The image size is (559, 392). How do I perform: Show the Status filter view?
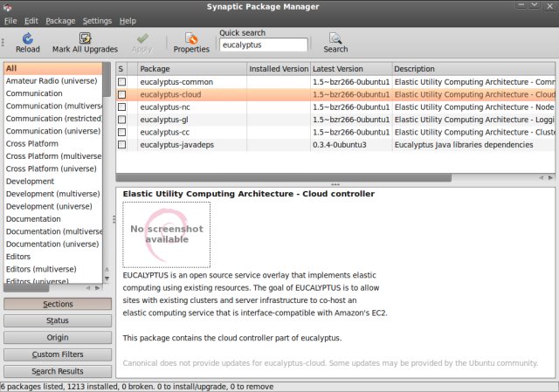(58, 320)
